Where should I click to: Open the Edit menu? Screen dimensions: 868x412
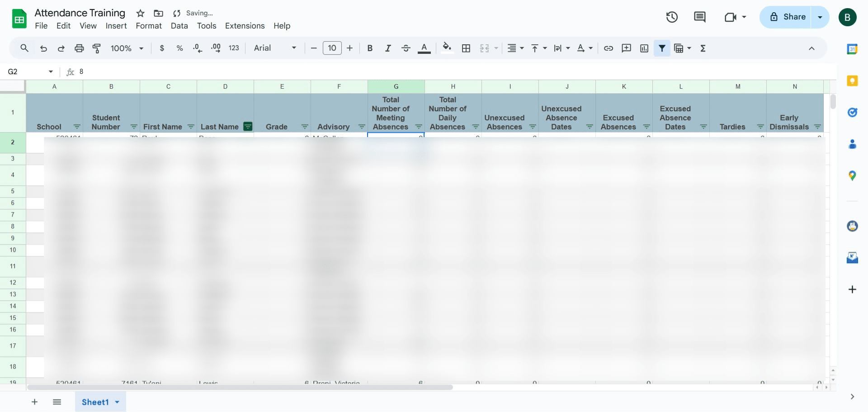(x=63, y=26)
